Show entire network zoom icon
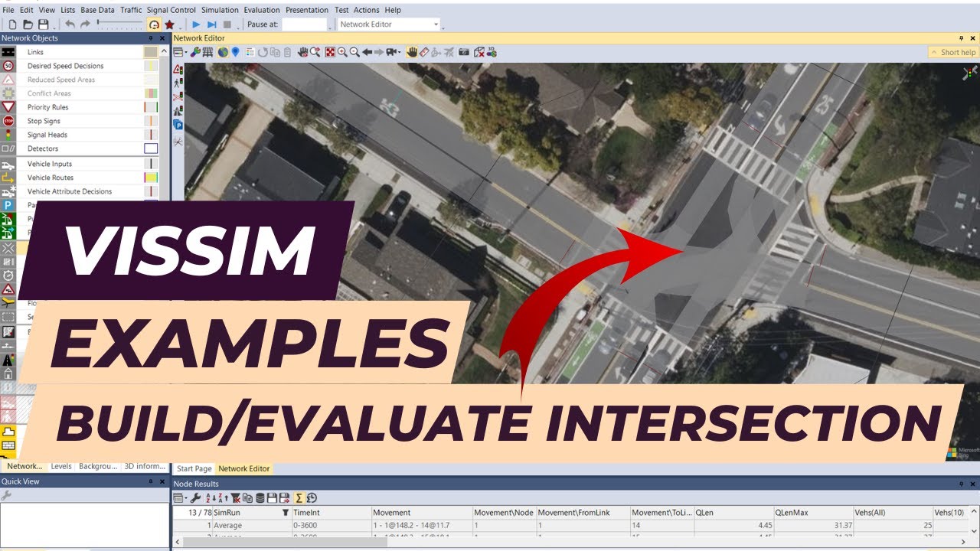 coord(329,52)
